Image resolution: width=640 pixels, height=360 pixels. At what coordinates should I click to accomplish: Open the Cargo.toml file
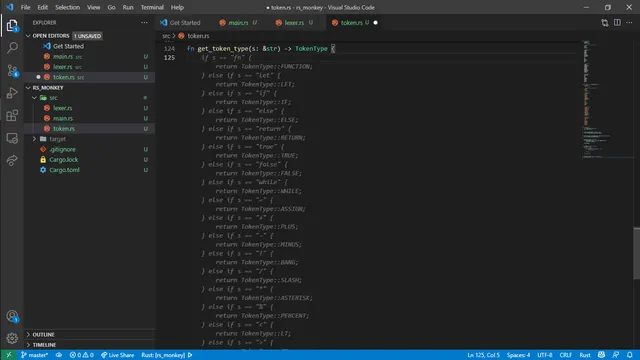[89, 170]
